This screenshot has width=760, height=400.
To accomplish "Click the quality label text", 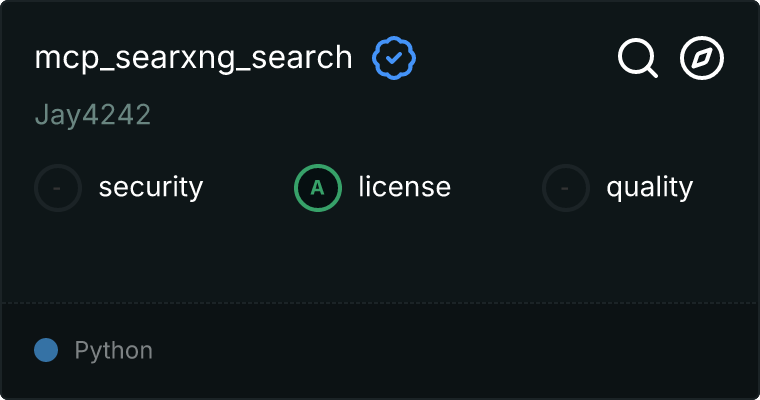I will coord(649,187).
